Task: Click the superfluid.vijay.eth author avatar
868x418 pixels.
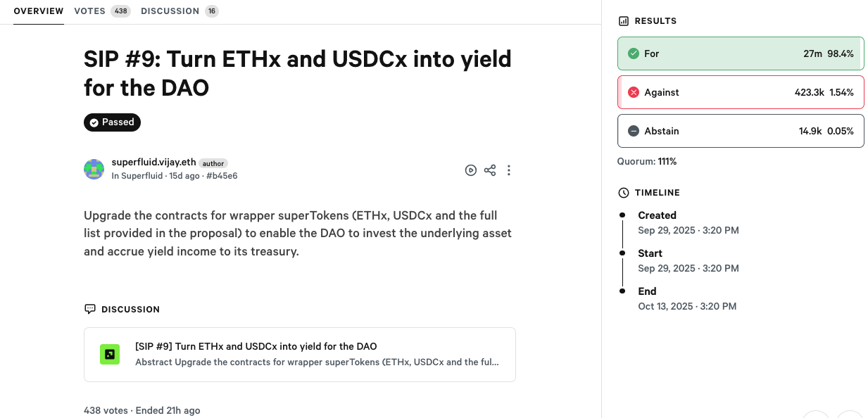Action: [94, 170]
